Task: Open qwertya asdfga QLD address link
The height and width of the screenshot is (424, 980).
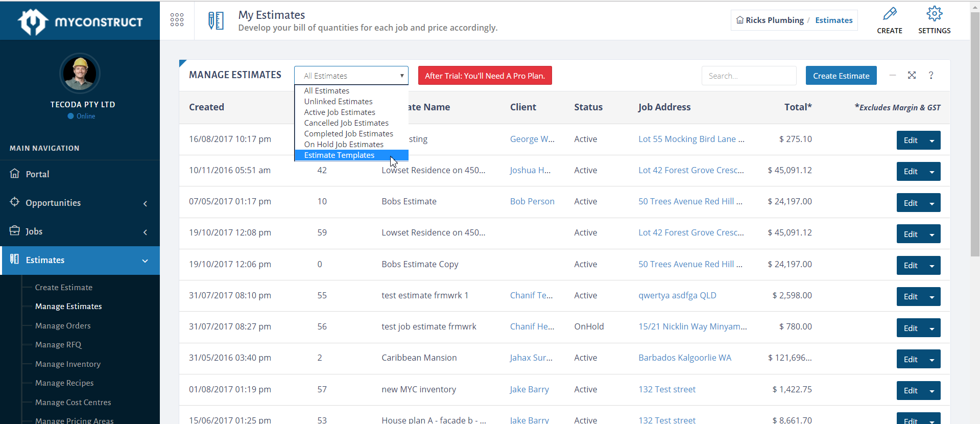Action: [x=677, y=295]
